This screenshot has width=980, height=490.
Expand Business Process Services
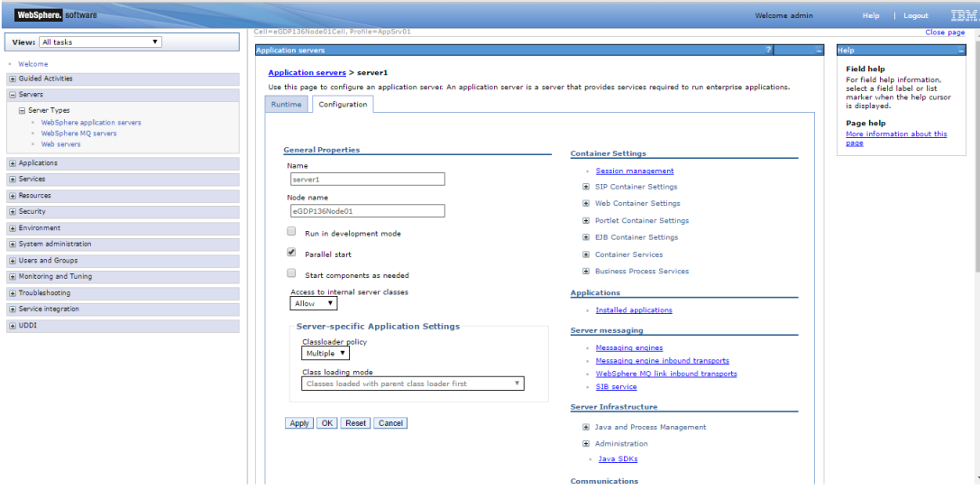pyautogui.click(x=586, y=271)
